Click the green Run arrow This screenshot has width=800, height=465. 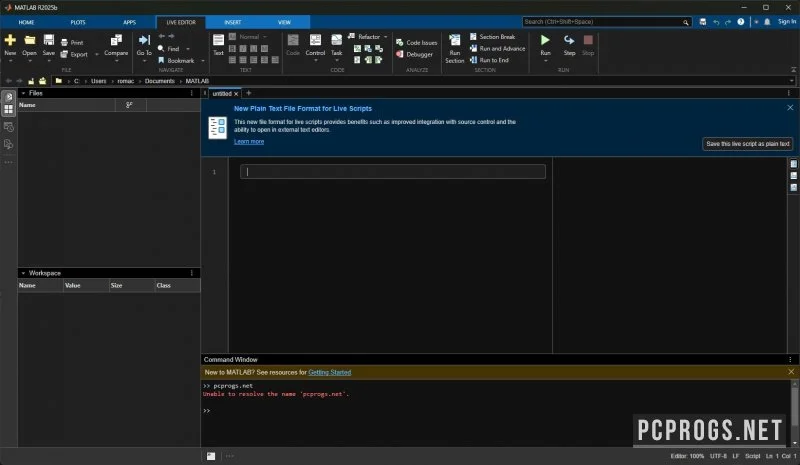point(545,40)
